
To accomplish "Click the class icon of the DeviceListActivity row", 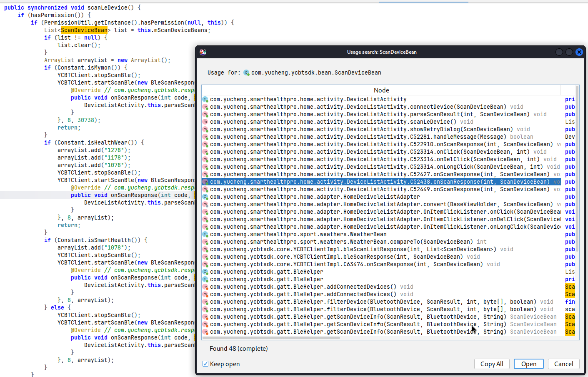I will click(205, 99).
